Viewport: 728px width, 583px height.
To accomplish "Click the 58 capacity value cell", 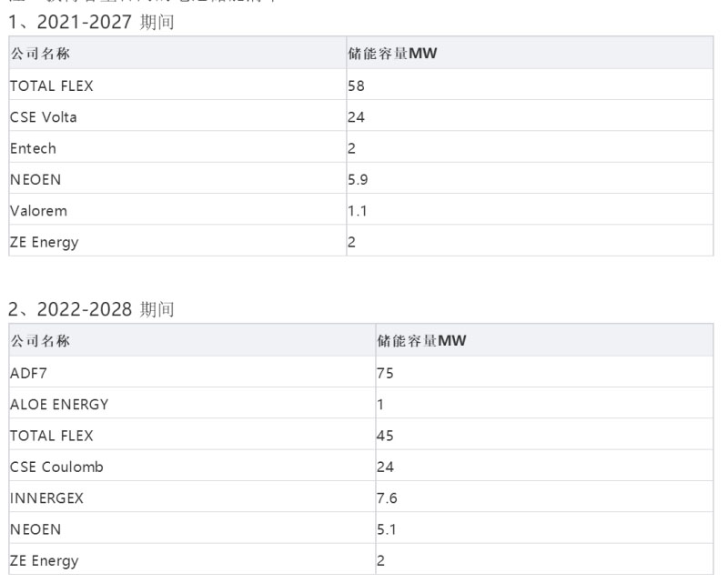I will [x=356, y=86].
